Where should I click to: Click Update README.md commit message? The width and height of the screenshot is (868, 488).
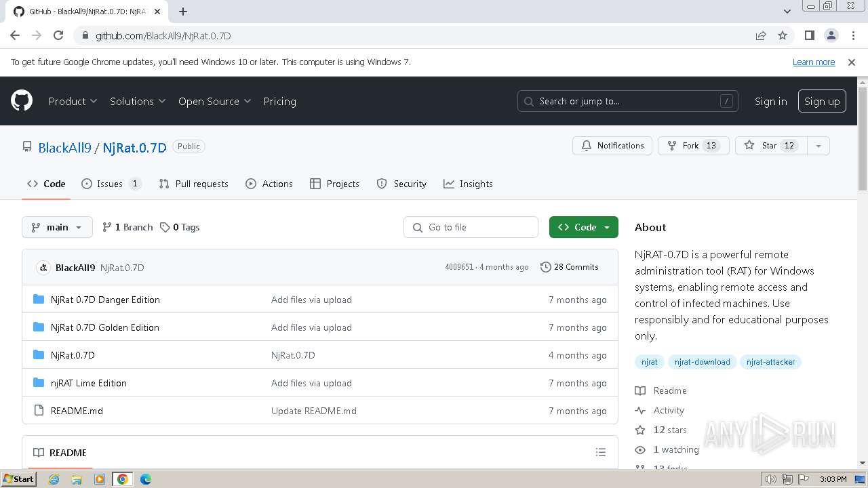coord(314,411)
